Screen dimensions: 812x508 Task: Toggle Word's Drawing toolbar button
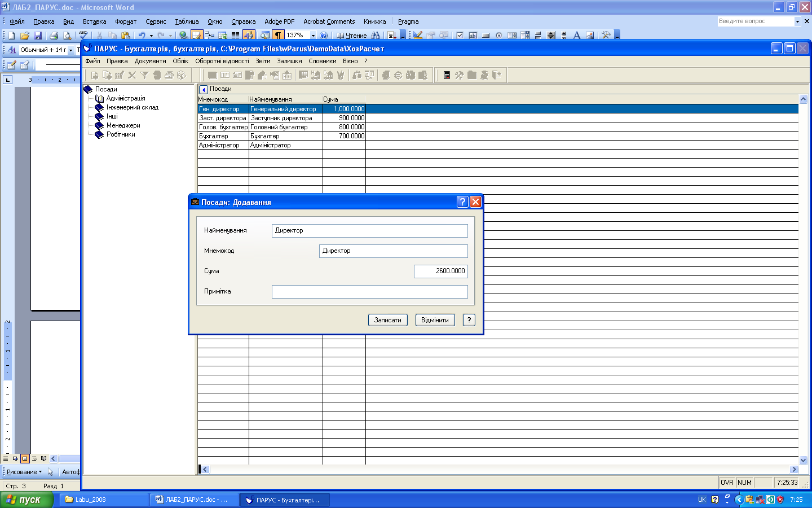(x=249, y=35)
